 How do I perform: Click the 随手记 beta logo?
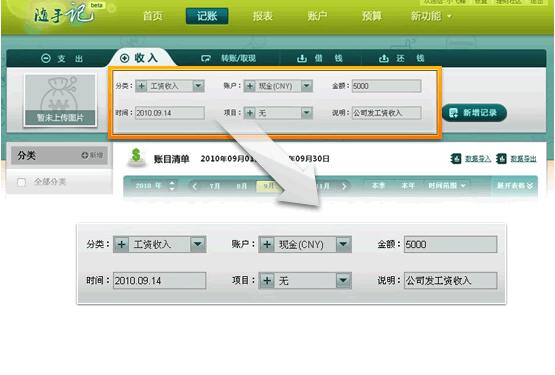[x=68, y=13]
